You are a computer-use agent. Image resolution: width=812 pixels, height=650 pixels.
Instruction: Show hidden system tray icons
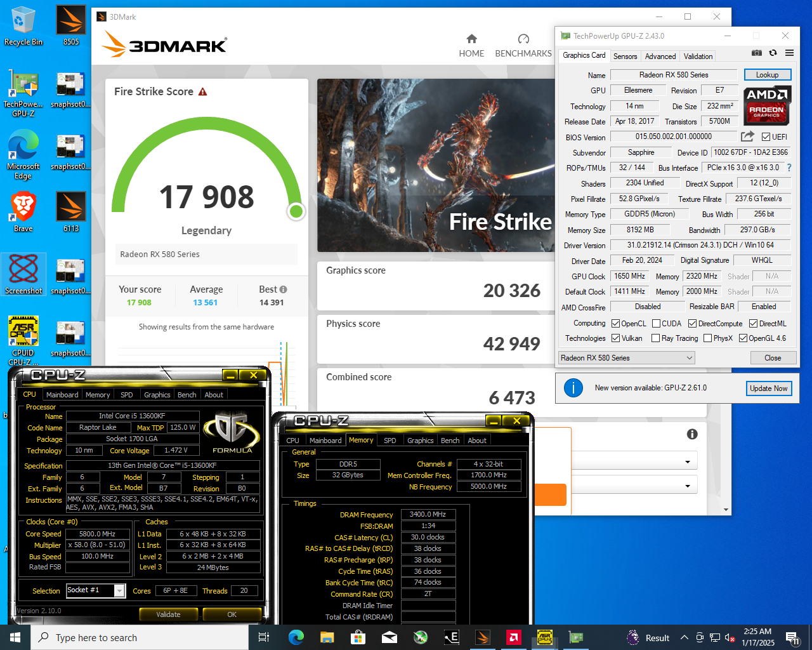coord(684,637)
